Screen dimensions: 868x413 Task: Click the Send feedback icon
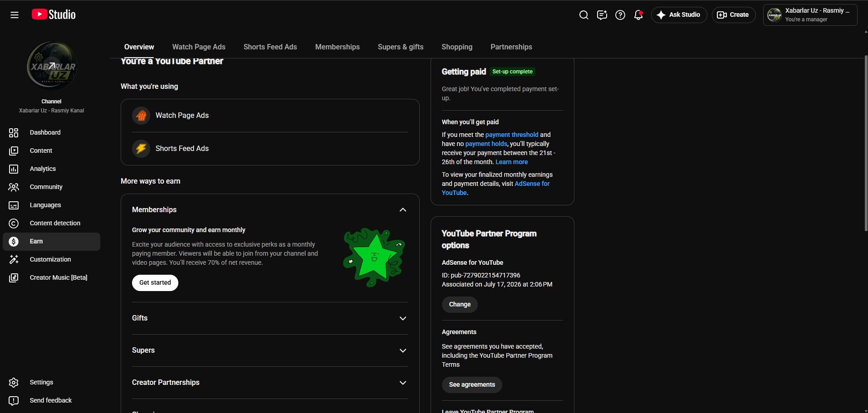[14, 400]
